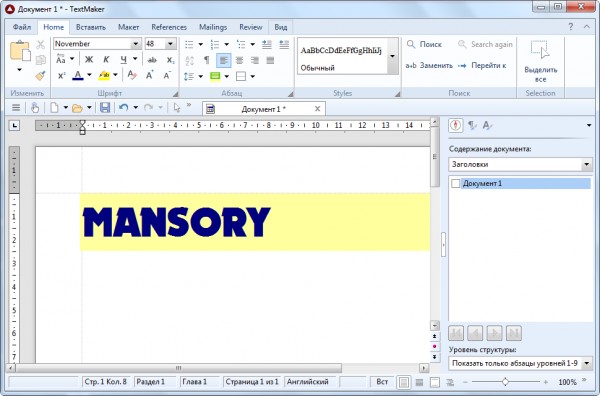
Task: Click the decrease font size icon
Action: pos(167,75)
